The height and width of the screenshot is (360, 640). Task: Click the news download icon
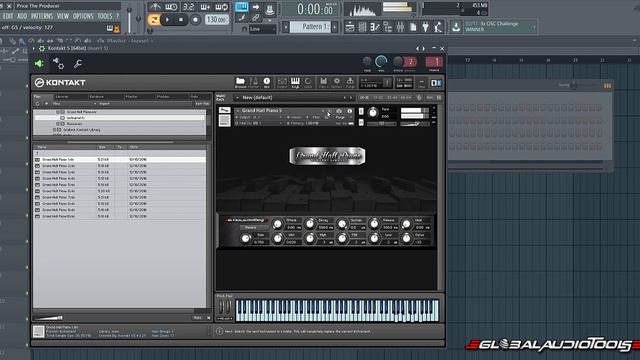click(456, 27)
